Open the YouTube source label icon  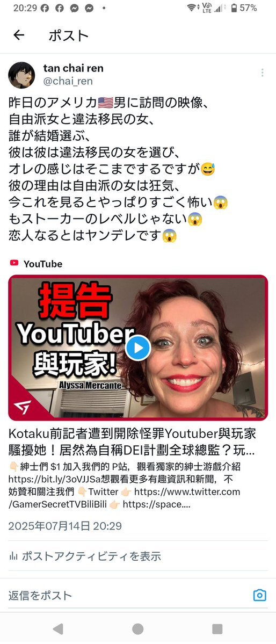(x=14, y=264)
